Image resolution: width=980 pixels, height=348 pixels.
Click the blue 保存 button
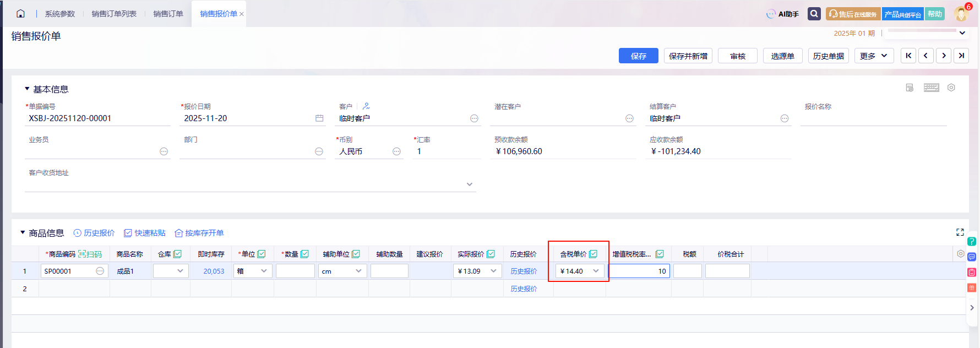639,56
